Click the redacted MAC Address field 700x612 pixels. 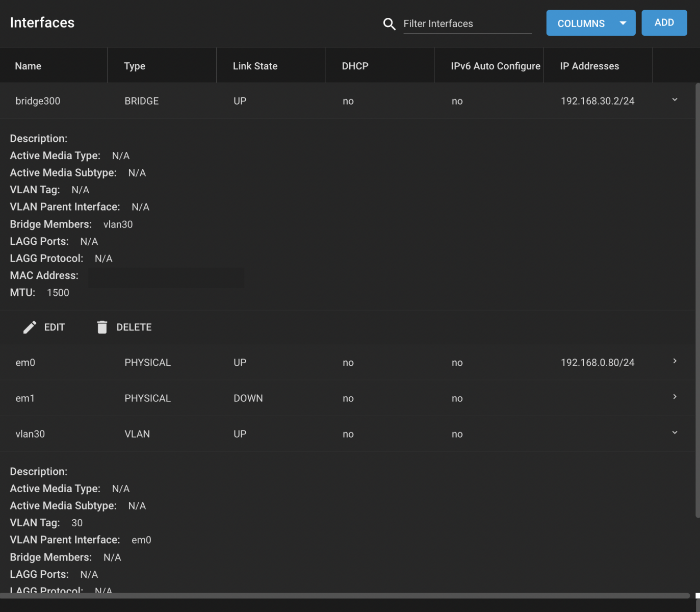point(166,277)
